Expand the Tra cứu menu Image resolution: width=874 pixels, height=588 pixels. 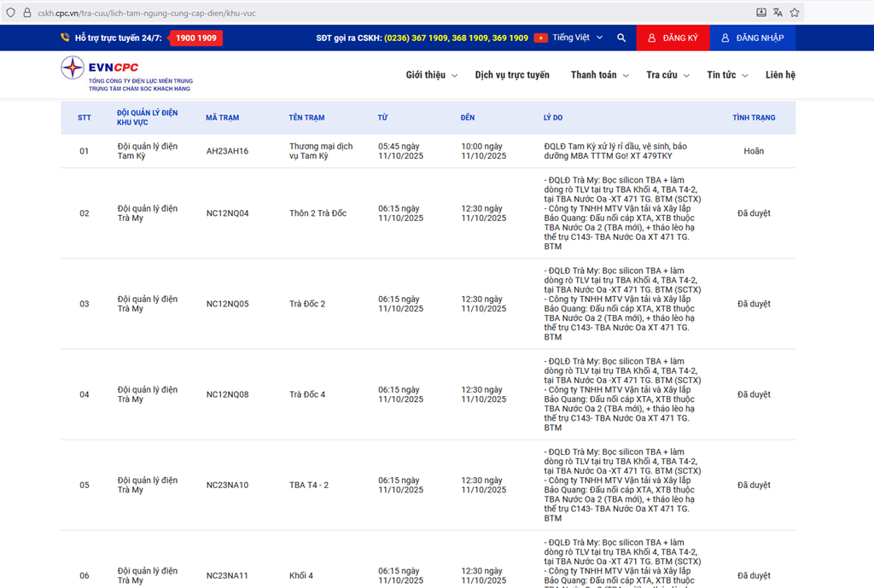pyautogui.click(x=667, y=75)
